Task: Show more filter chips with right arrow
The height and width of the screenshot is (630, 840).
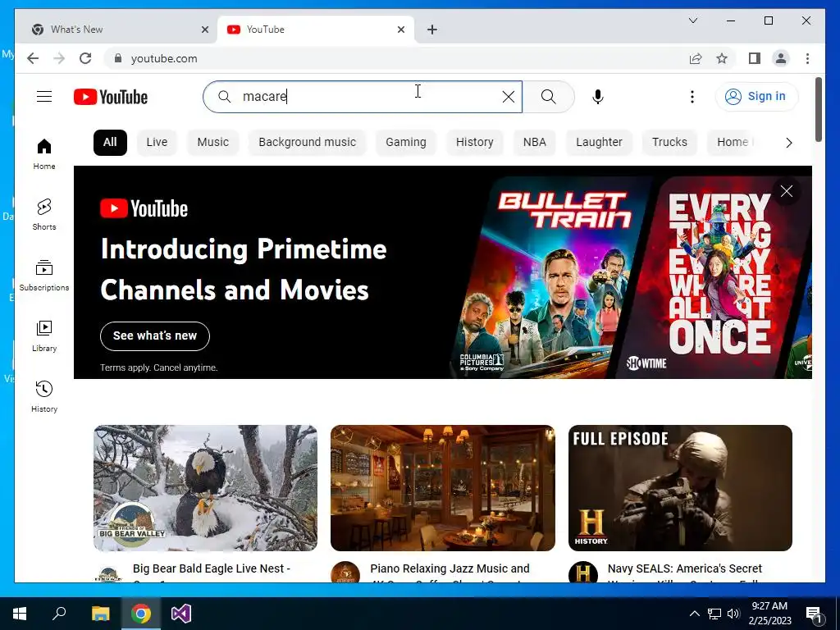Action: pos(788,143)
